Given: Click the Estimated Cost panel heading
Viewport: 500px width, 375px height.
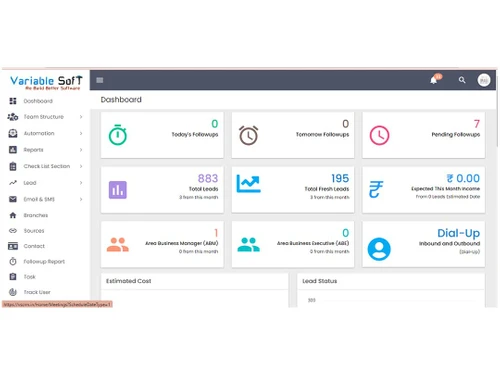Looking at the screenshot, I should (x=128, y=281).
